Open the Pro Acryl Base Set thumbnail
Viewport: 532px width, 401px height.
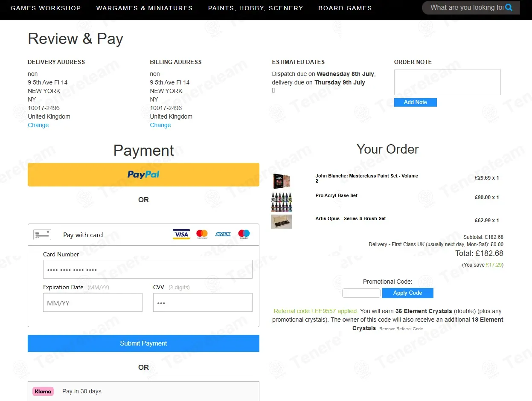click(x=282, y=202)
